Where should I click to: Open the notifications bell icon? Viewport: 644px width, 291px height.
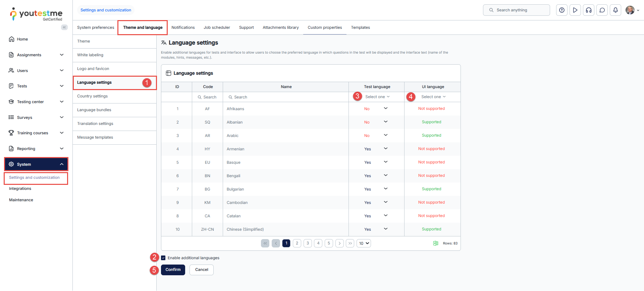[x=615, y=10]
